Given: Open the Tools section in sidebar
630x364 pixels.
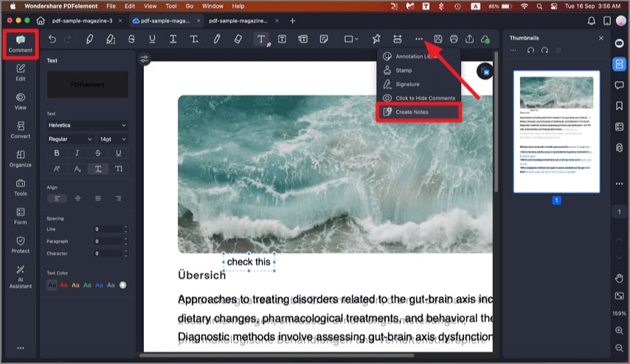Looking at the screenshot, I should coord(21,187).
